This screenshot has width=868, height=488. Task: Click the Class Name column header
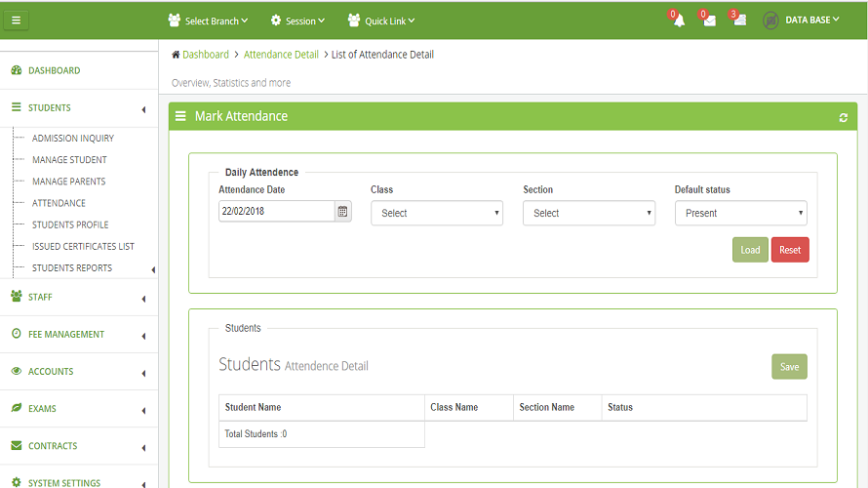click(x=469, y=407)
